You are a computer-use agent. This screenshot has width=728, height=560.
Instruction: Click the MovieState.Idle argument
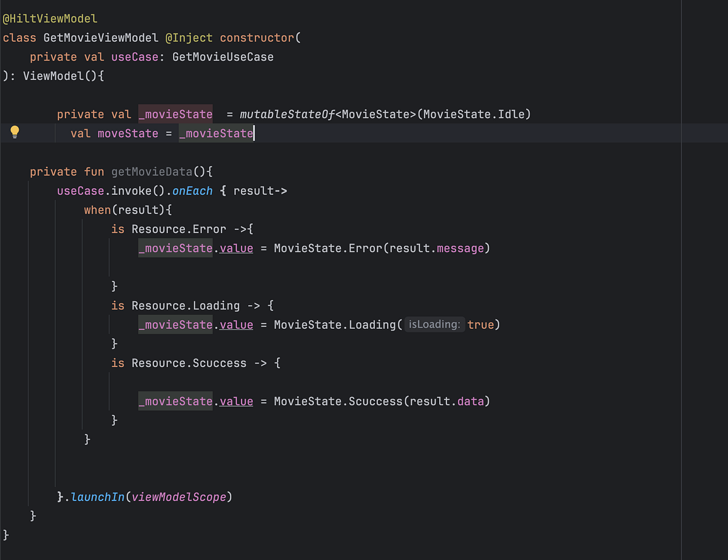tap(474, 113)
